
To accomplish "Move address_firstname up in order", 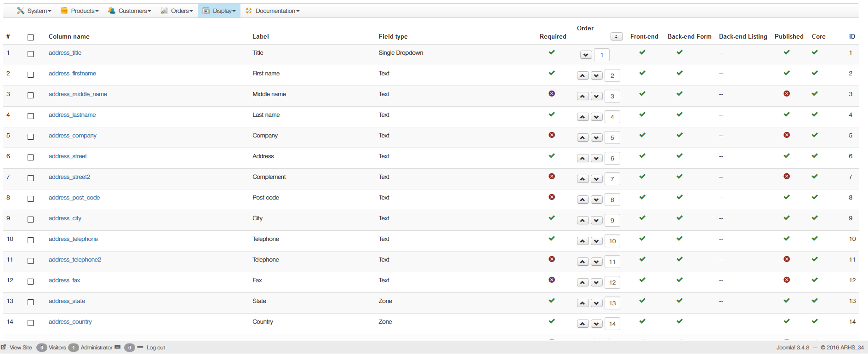I will tap(582, 76).
